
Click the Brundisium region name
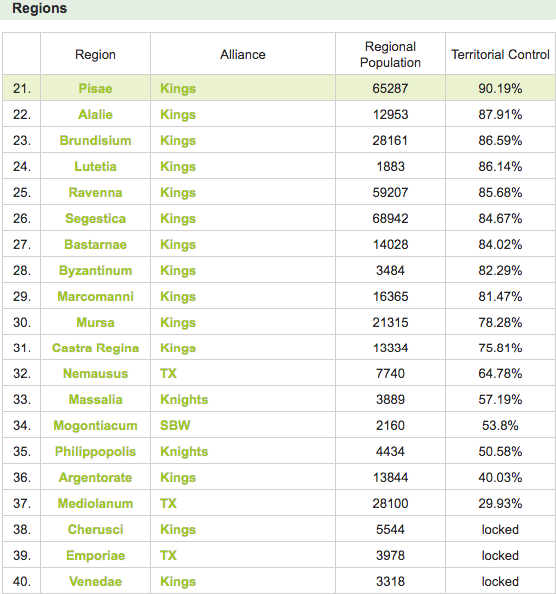click(x=95, y=141)
